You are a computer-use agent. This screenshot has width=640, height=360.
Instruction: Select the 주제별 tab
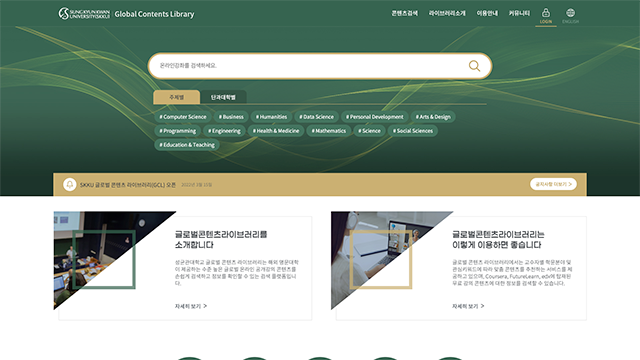[x=177, y=97]
